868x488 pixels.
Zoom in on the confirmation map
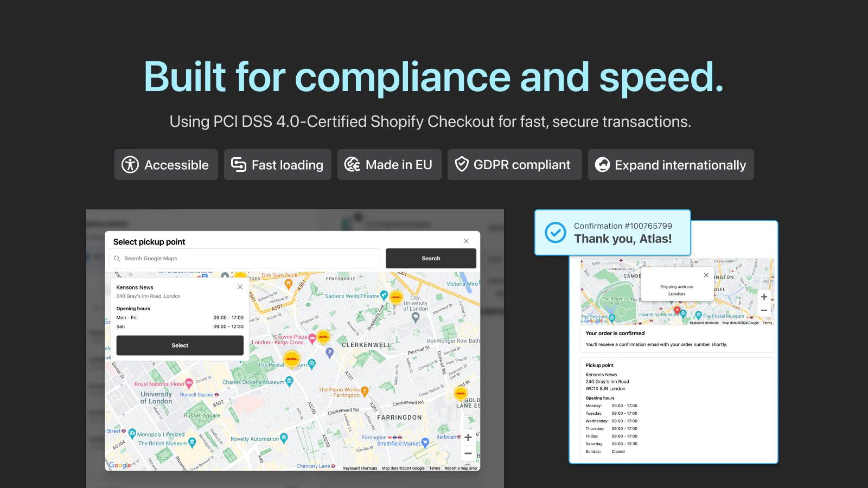(x=764, y=297)
